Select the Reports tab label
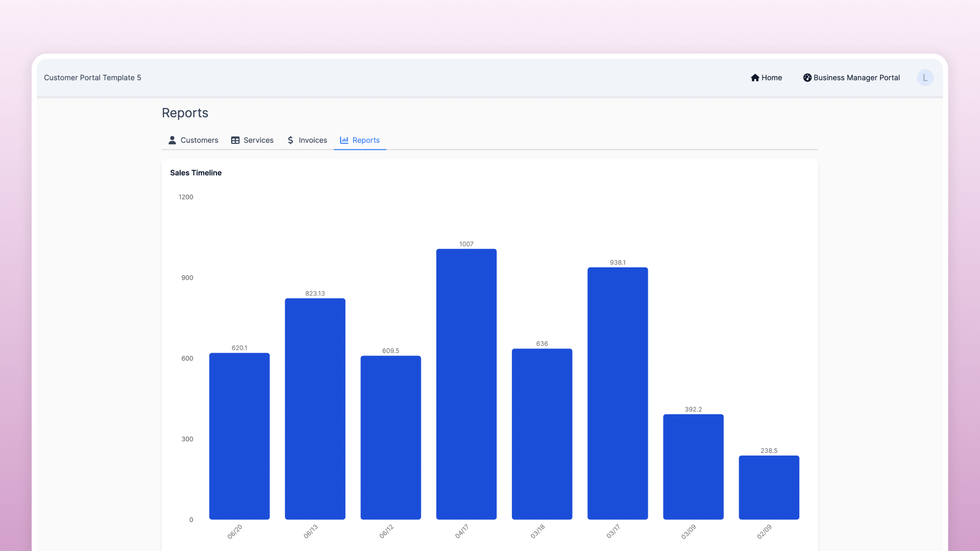The width and height of the screenshot is (980, 551). click(x=366, y=140)
